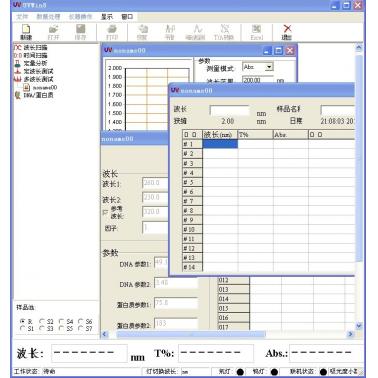Select sample cell R radio button

point(22,321)
